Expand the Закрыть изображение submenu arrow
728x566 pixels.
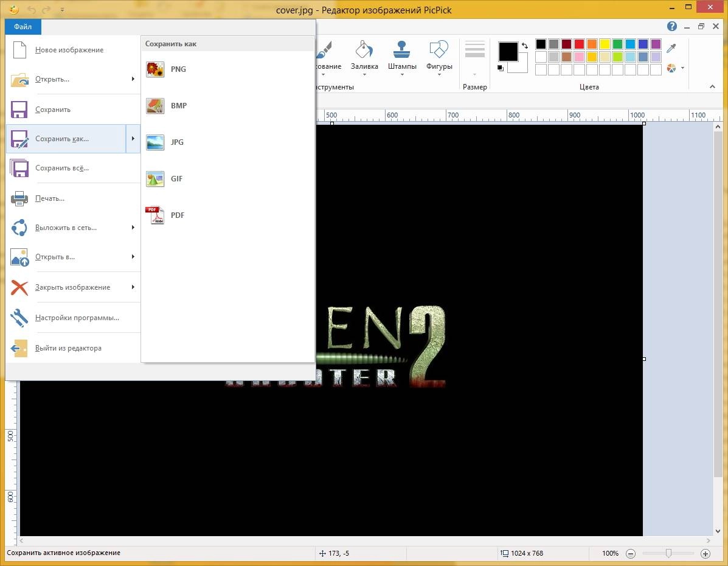tap(133, 287)
